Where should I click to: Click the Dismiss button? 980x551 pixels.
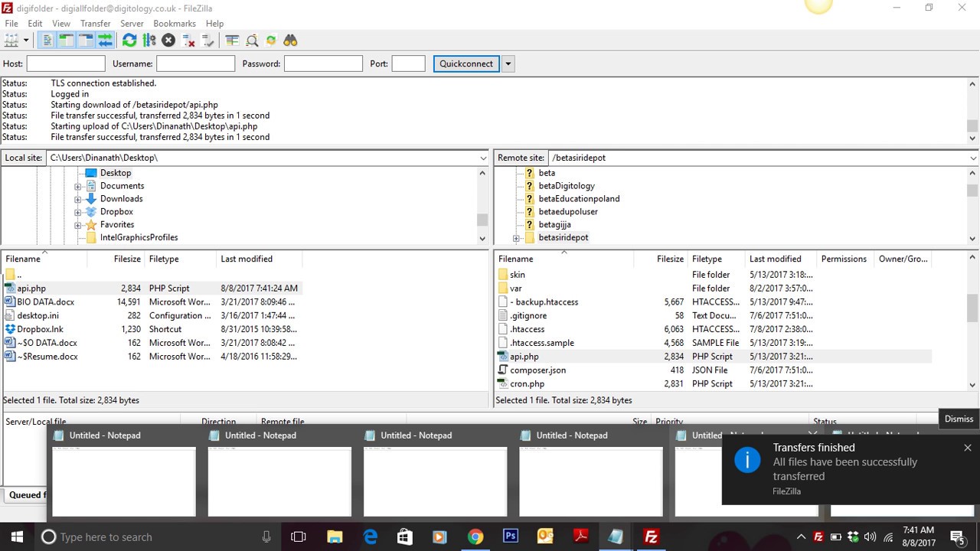tap(959, 419)
